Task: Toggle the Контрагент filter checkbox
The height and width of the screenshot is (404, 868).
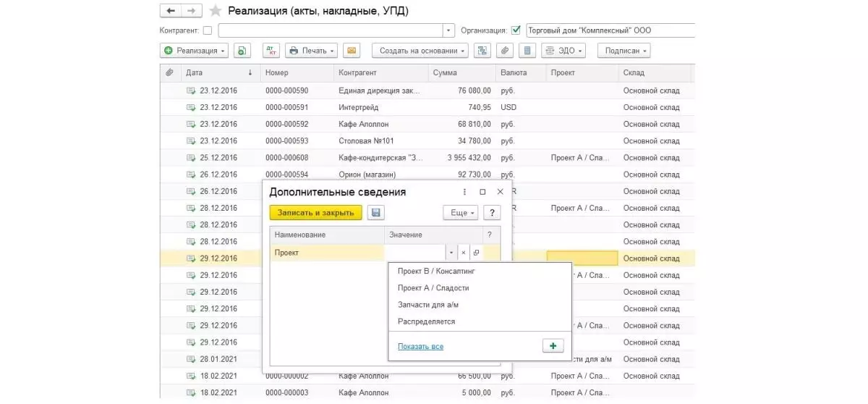Action: point(208,30)
